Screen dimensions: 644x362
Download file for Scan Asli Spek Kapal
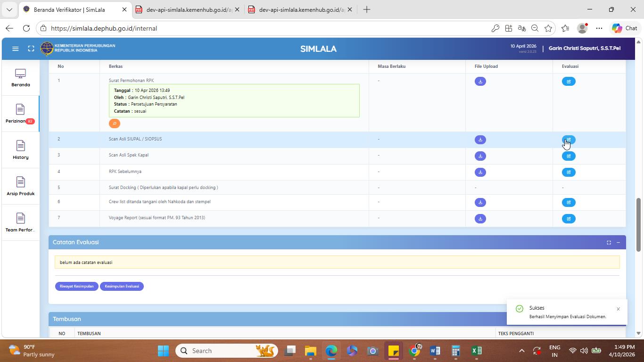(x=480, y=156)
